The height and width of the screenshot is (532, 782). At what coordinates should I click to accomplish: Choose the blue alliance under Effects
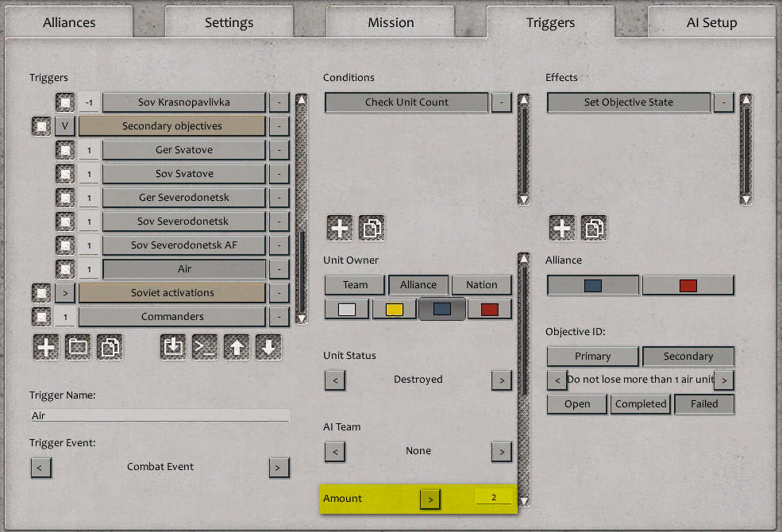click(x=593, y=285)
